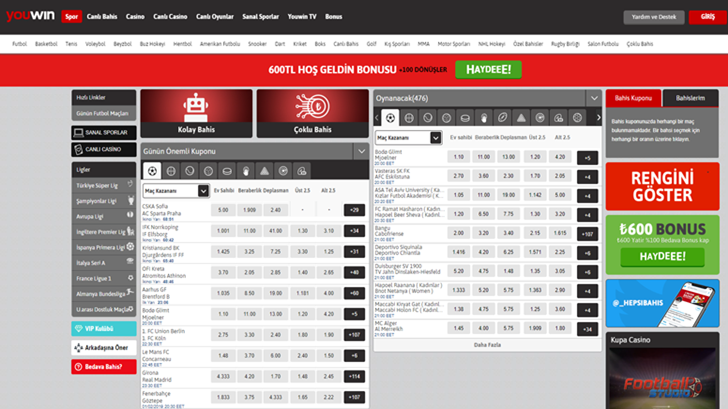Screen dimensions: 728x409
Task: Switch to Bahislerim tab
Action: tap(690, 98)
